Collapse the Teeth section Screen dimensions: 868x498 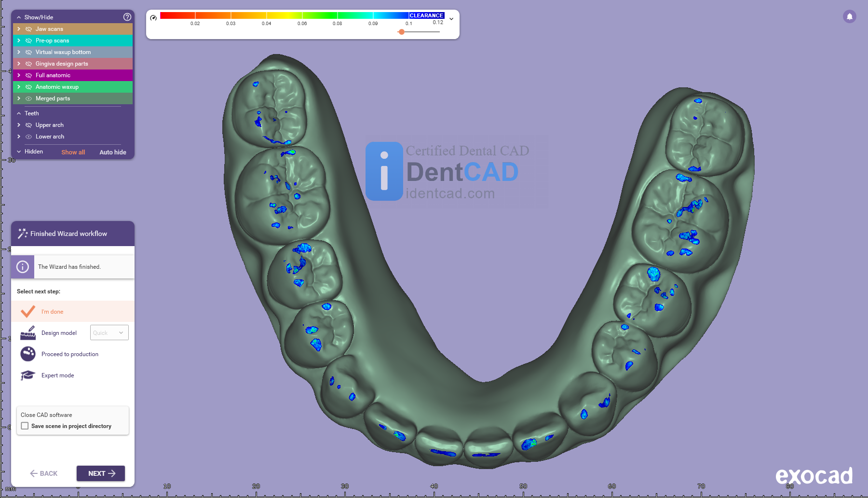(19, 113)
